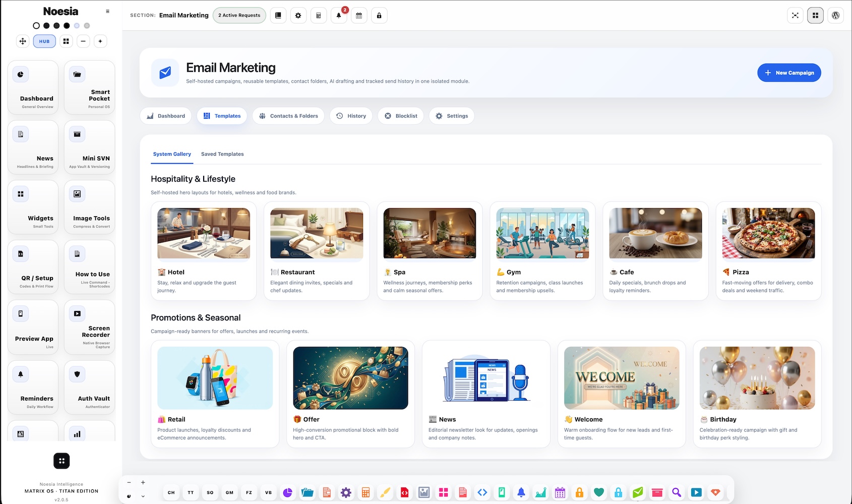Image resolution: width=852 pixels, height=504 pixels.
Task: Switch to the Dashboard tab
Action: coord(166,116)
